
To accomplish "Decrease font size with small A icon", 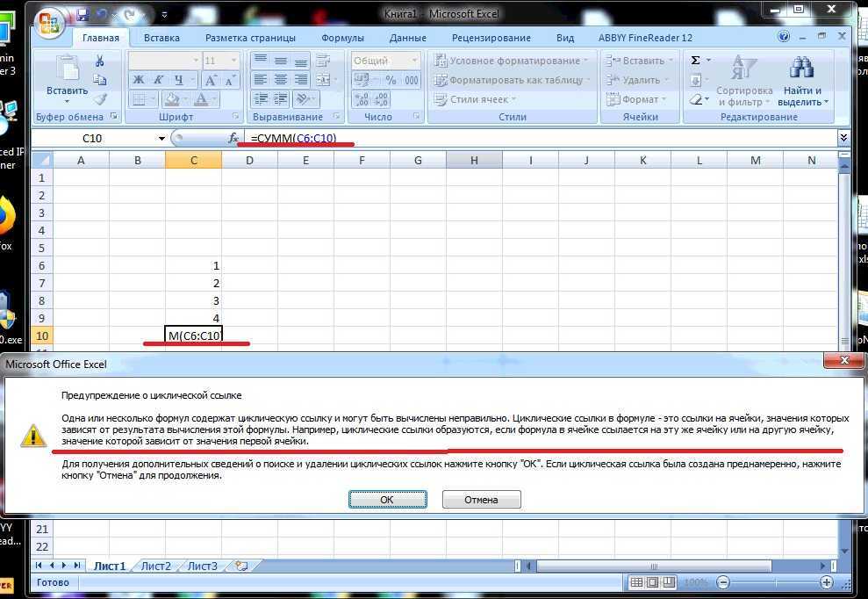I will pyautogui.click(x=230, y=80).
